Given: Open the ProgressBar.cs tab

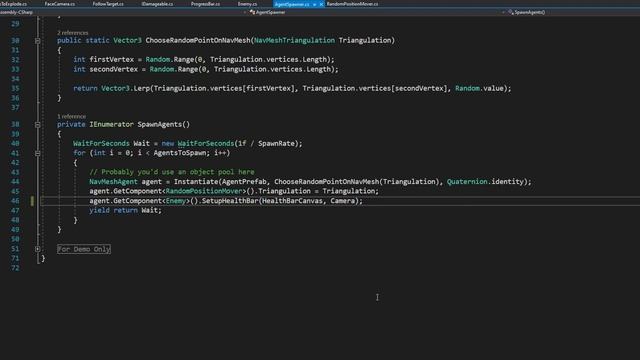Looking at the screenshot, I should [205, 4].
